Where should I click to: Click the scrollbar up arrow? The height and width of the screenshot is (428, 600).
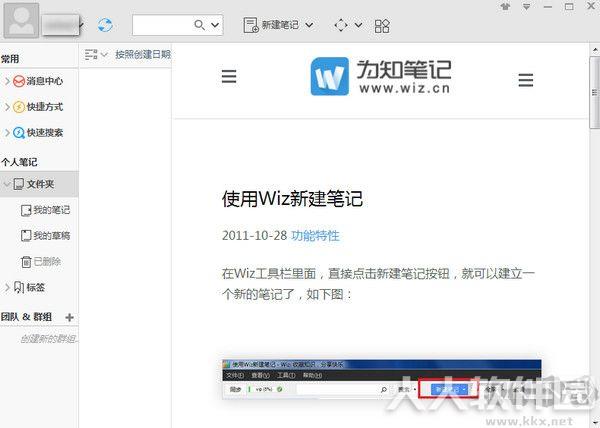[x=595, y=50]
